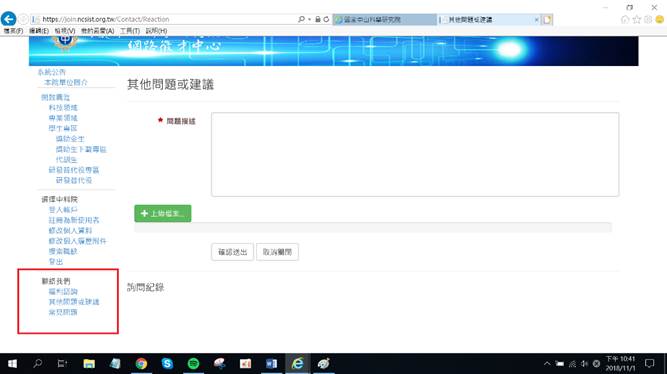Open a new browser tab

coord(547,20)
